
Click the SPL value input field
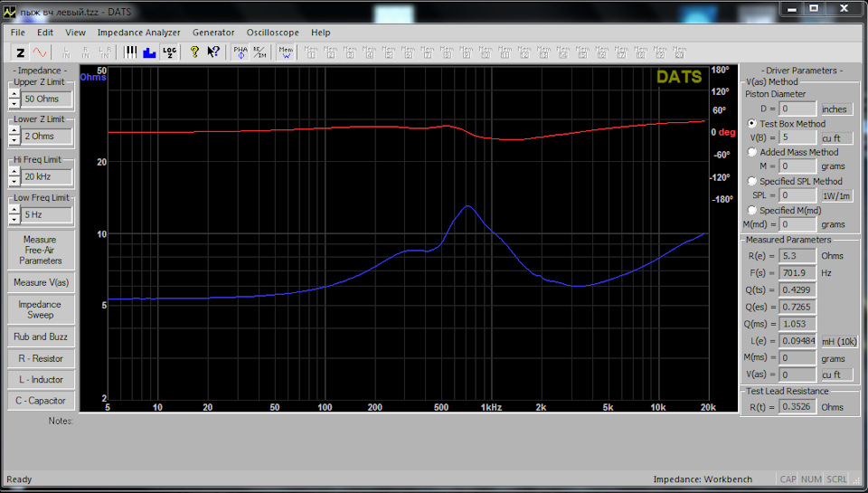tap(797, 195)
